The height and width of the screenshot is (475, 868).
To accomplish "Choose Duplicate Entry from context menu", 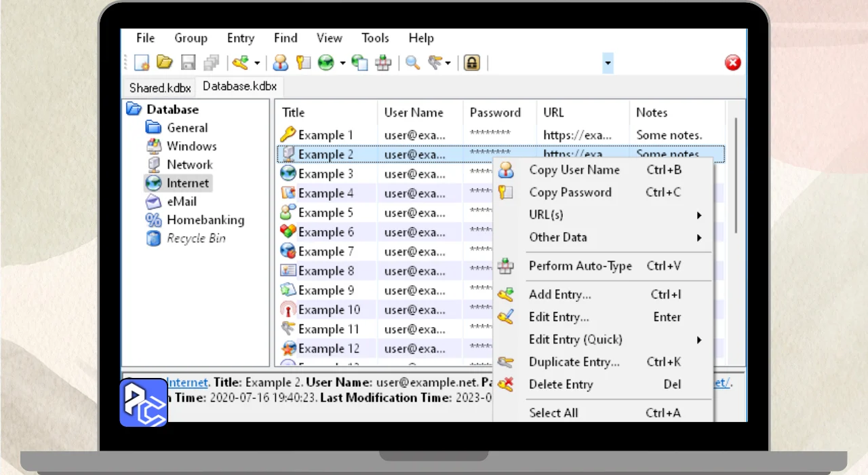I will [x=574, y=362].
